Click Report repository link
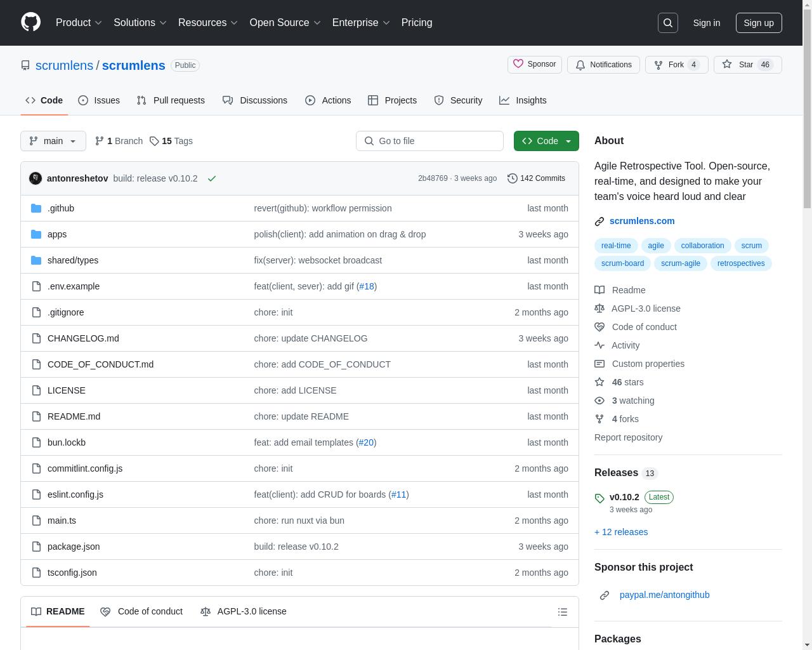The width and height of the screenshot is (812, 650). point(628,437)
